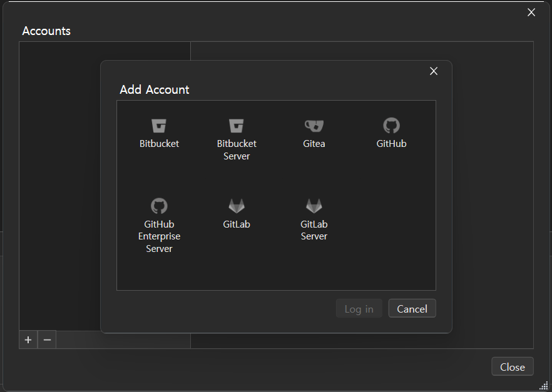
Task: Click the minus remove account button
Action: click(47, 339)
